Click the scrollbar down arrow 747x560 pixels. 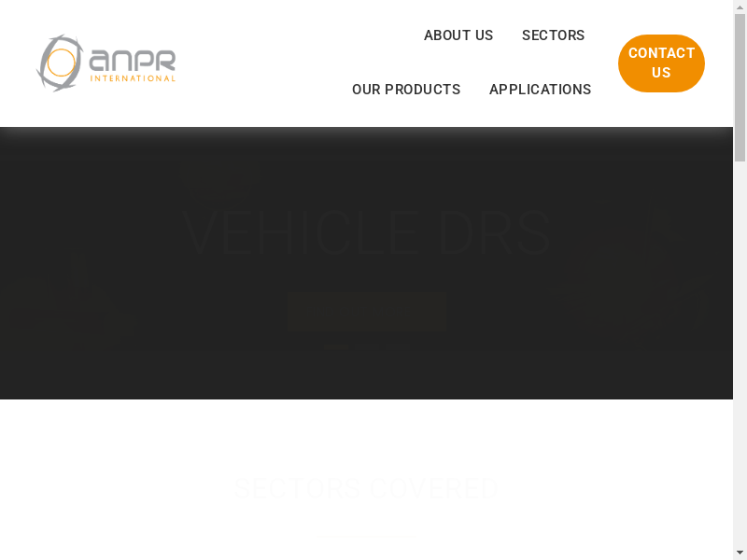[x=740, y=553]
